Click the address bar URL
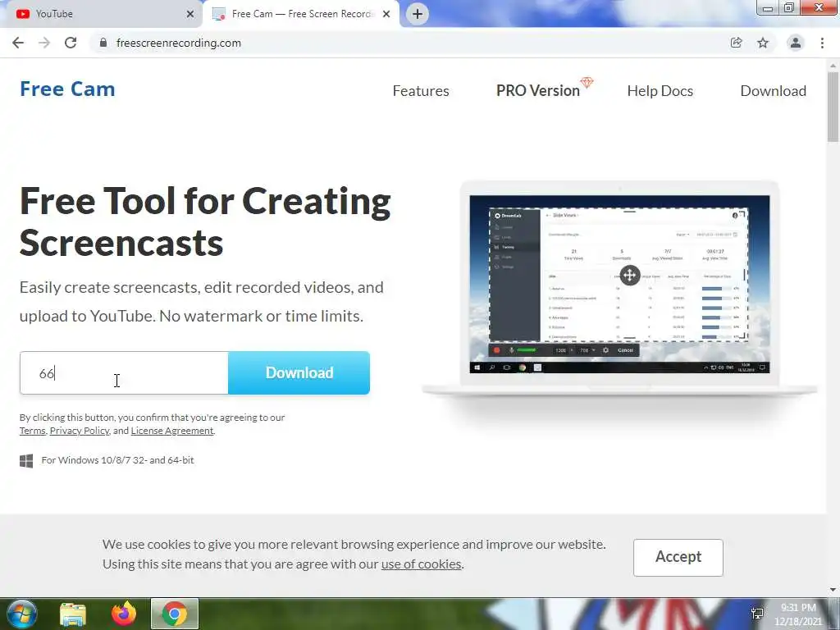840x630 pixels. click(178, 43)
